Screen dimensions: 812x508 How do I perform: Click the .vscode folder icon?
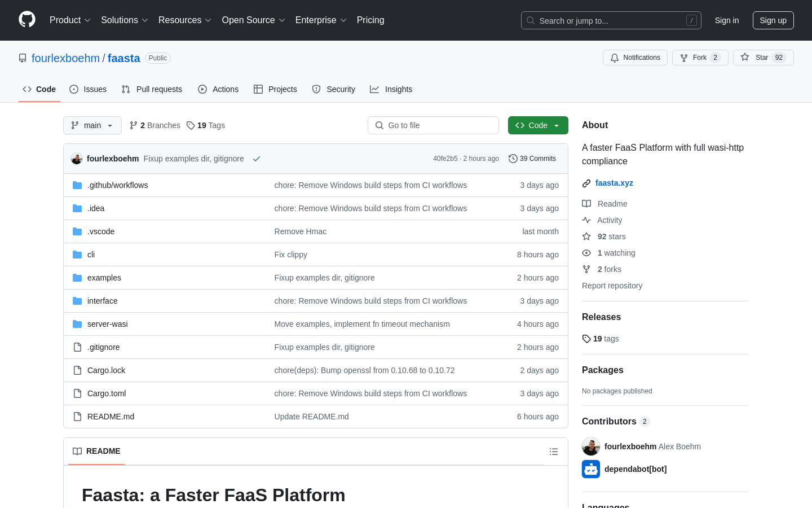(x=77, y=231)
